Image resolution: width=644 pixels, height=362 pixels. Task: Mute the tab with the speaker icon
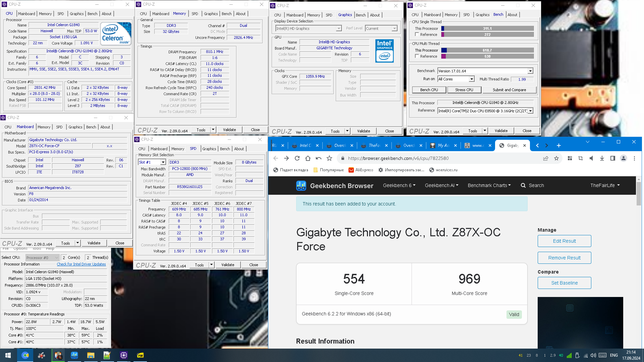click(x=591, y=159)
